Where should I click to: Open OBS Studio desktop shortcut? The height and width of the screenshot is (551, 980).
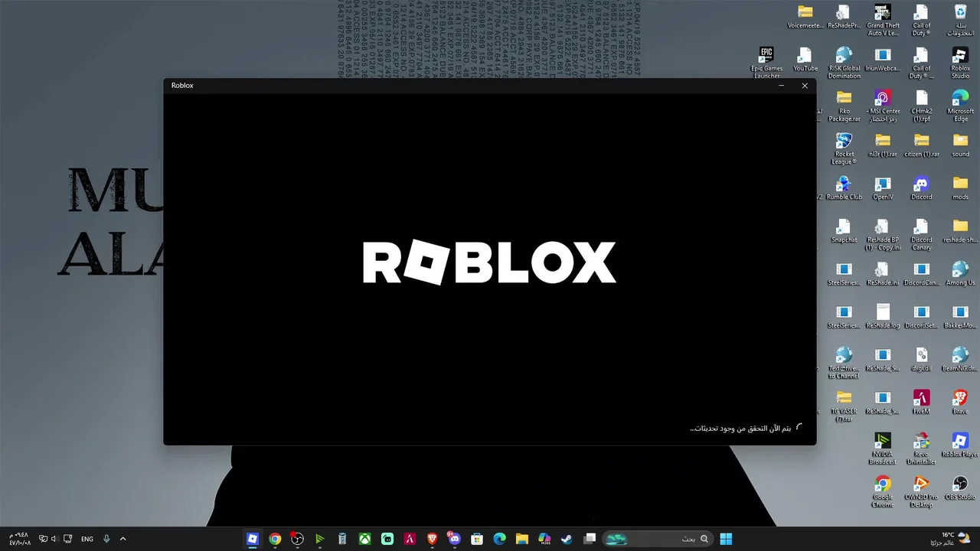tap(960, 489)
